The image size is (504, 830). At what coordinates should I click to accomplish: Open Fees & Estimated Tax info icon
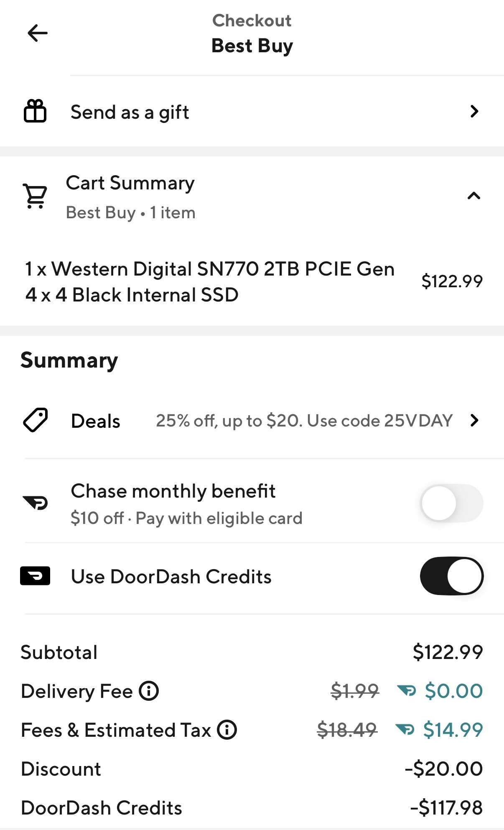(x=227, y=730)
